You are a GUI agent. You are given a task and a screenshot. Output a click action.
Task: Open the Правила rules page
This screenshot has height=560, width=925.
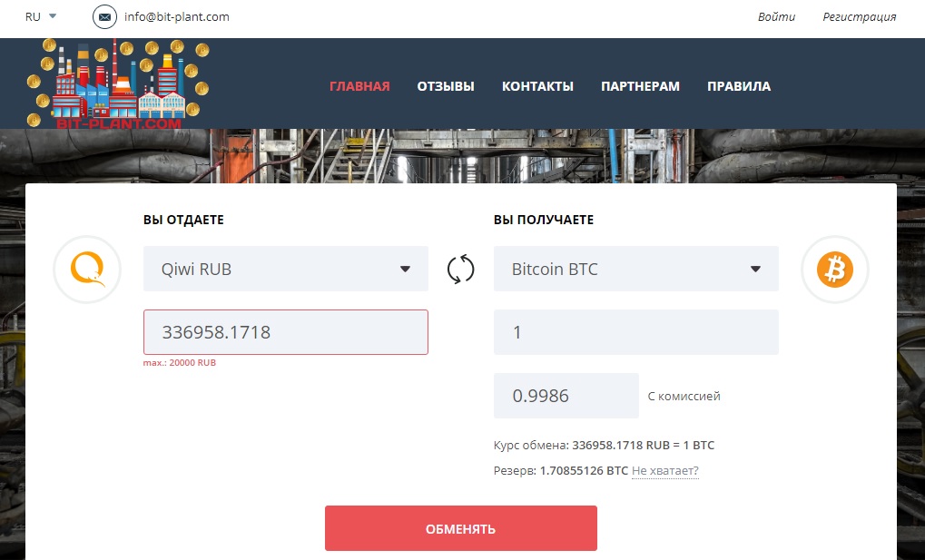tap(739, 87)
